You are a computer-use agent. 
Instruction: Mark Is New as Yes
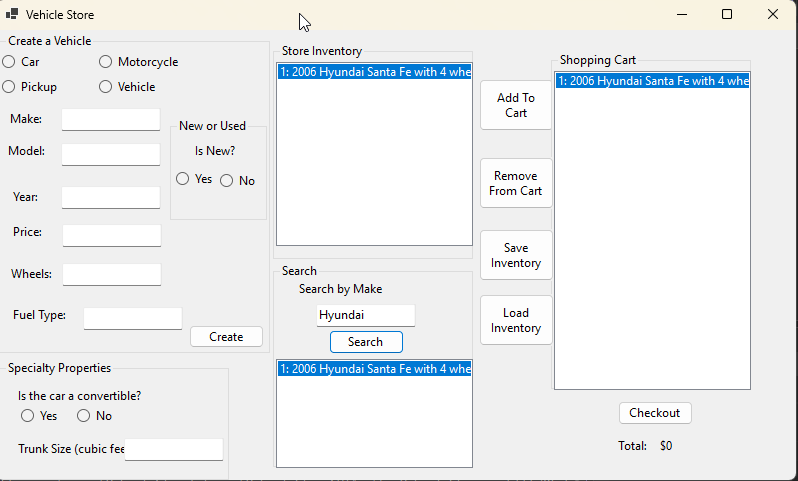(x=183, y=179)
